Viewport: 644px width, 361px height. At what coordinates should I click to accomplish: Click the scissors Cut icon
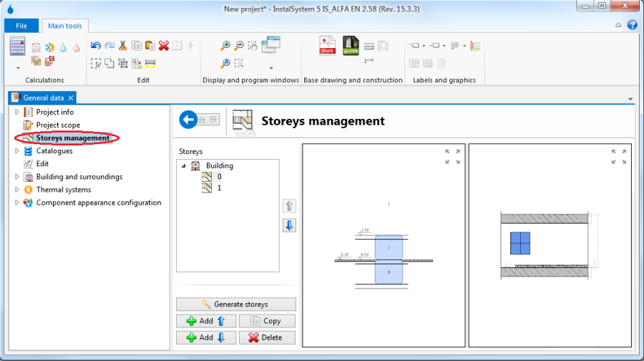coord(123,46)
